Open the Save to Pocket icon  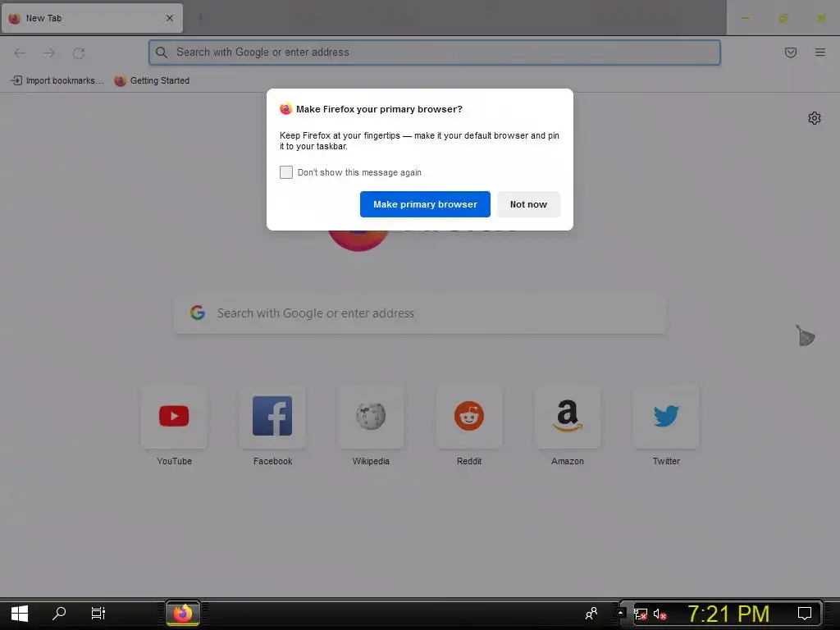[790, 52]
